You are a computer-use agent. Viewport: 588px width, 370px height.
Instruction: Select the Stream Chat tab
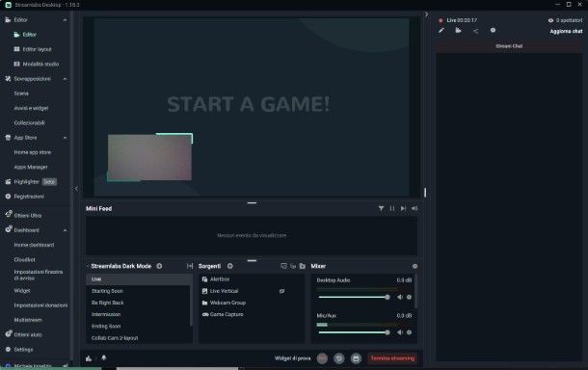509,46
